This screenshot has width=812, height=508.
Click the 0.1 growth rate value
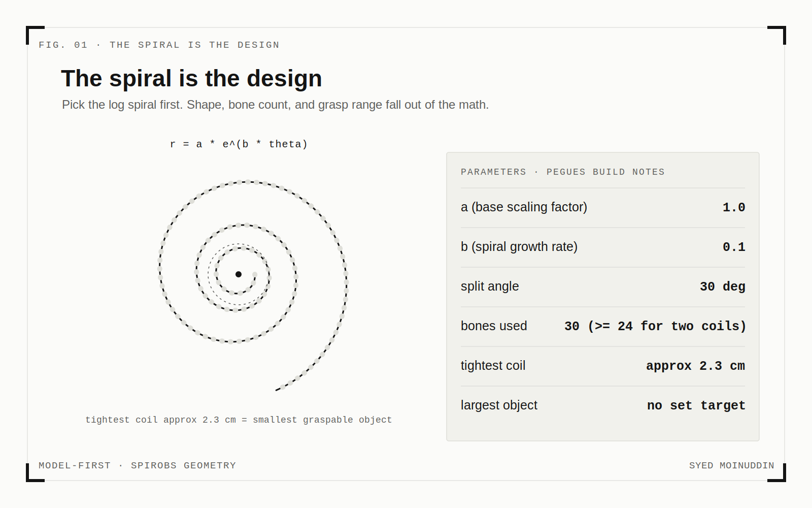coord(734,247)
